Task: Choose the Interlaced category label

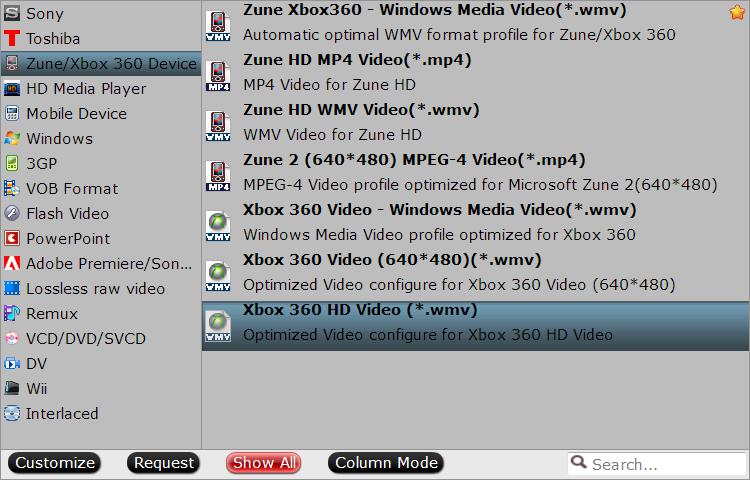Action: pos(62,413)
